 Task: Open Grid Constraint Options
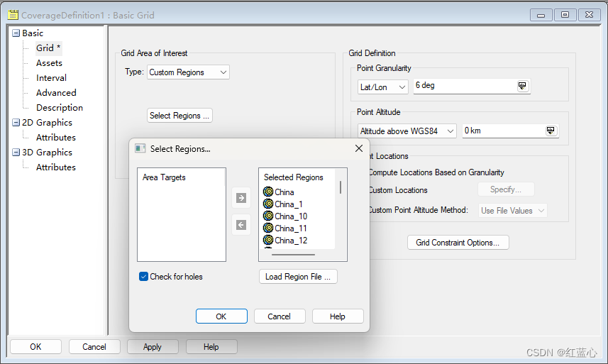(x=458, y=243)
